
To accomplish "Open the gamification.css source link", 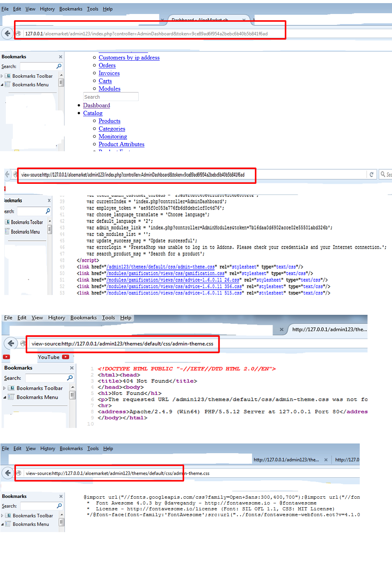I will (166, 274).
